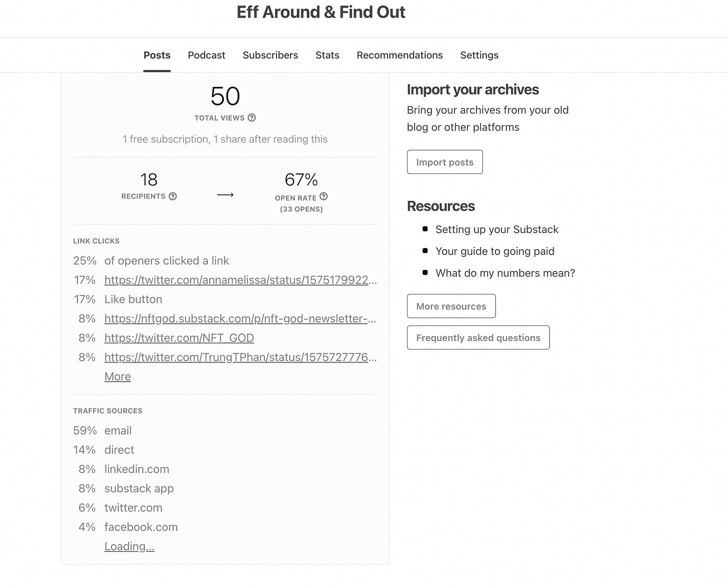Image resolution: width=728 pixels, height=587 pixels.
Task: Switch to the Stats tab
Action: 327,55
